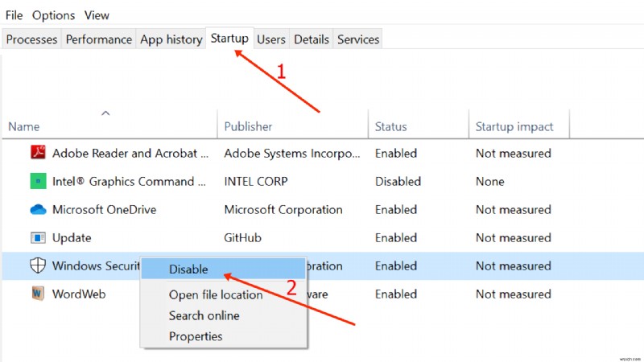
Task: Click Not measured impact for Windows Security
Action: pyautogui.click(x=514, y=266)
